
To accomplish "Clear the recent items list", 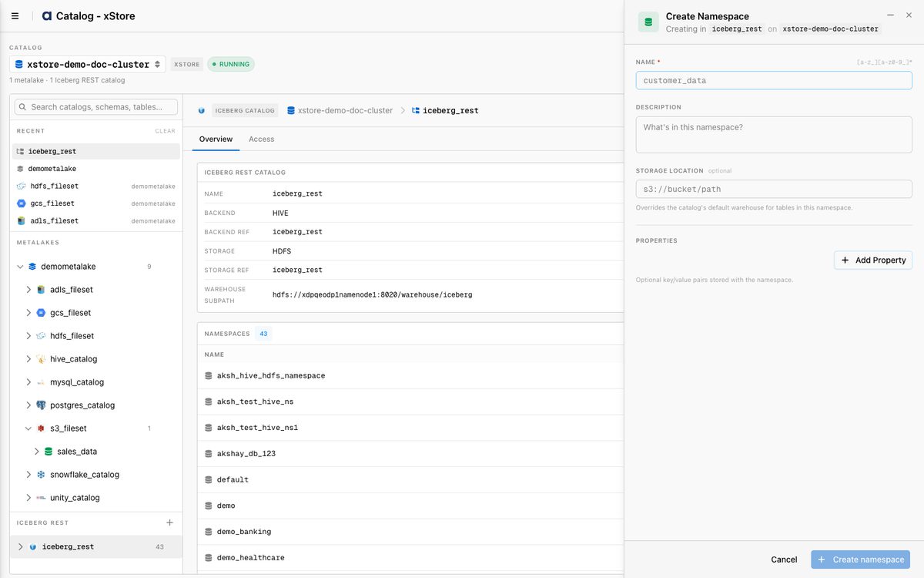I will tap(166, 131).
